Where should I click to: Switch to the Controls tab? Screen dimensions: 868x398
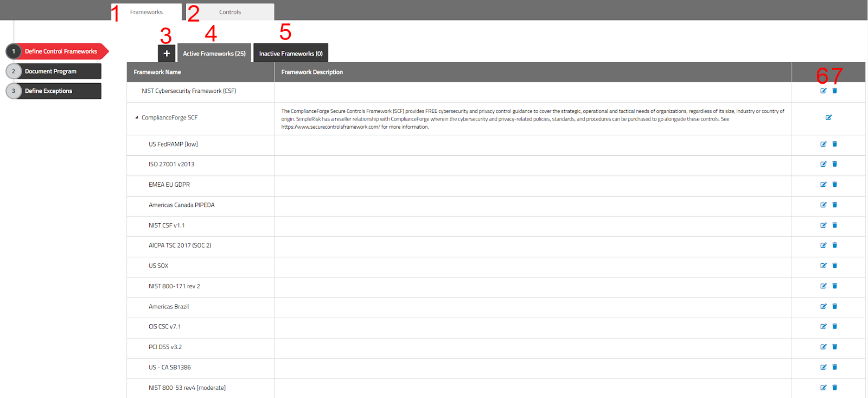pos(230,12)
